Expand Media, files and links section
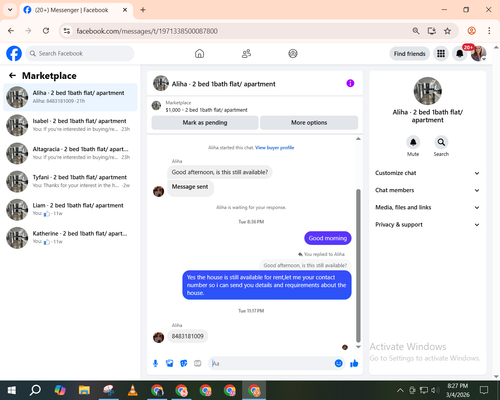This screenshot has width=500, height=400. click(427, 207)
